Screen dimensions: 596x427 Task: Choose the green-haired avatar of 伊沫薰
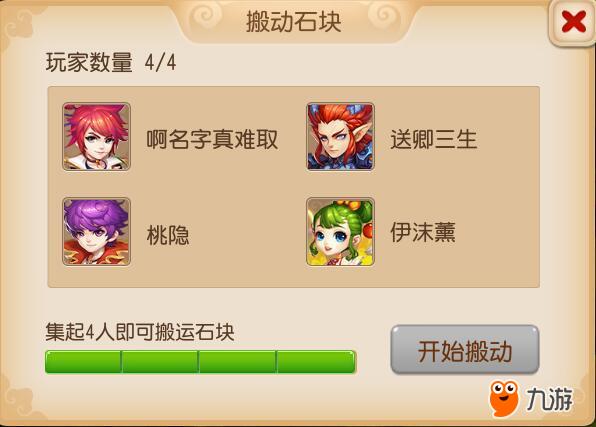[x=340, y=232]
